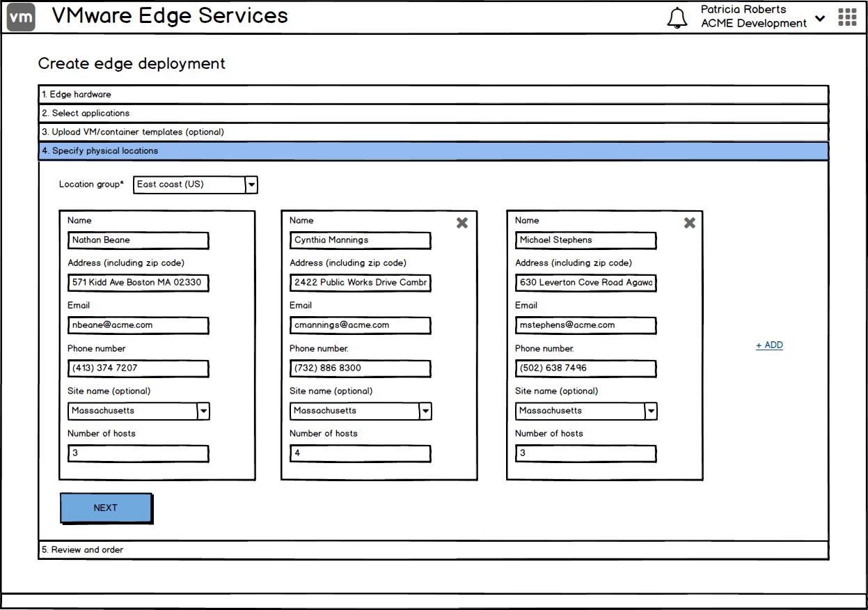Click the (413) 374 7207 phone field

[139, 368]
